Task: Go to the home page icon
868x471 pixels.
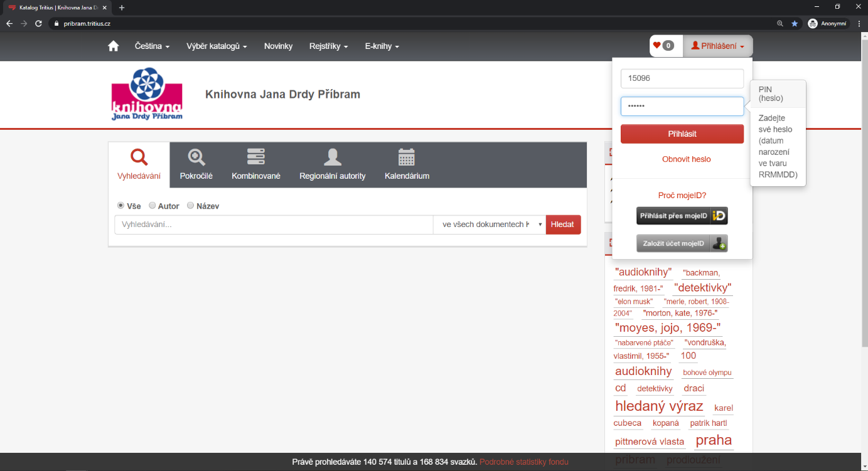Action: point(113,46)
